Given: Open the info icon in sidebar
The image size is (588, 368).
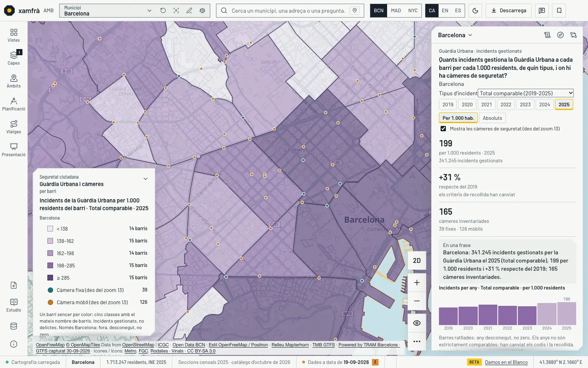Looking at the screenshot, I should [13, 344].
